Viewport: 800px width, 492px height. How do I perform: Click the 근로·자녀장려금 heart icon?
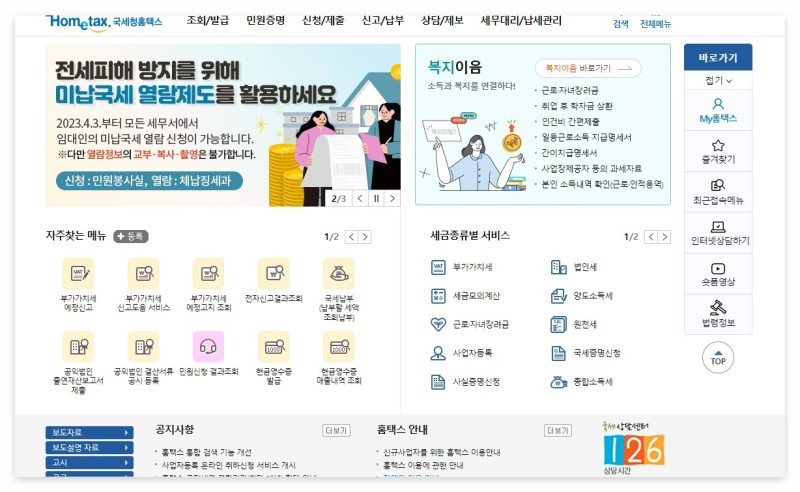[438, 324]
